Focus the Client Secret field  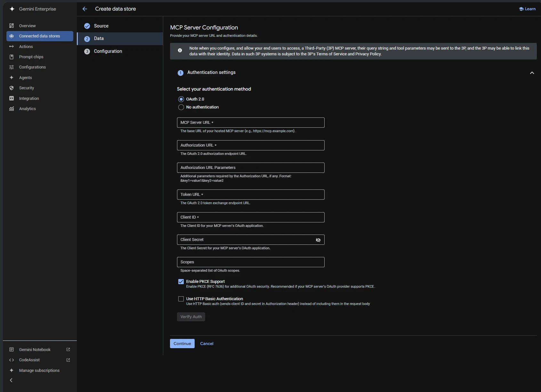point(251,240)
